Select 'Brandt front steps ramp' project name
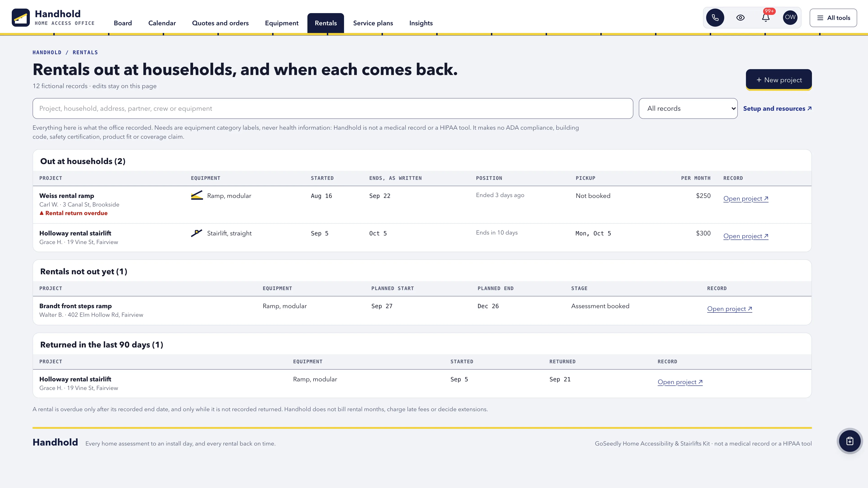 pyautogui.click(x=75, y=306)
